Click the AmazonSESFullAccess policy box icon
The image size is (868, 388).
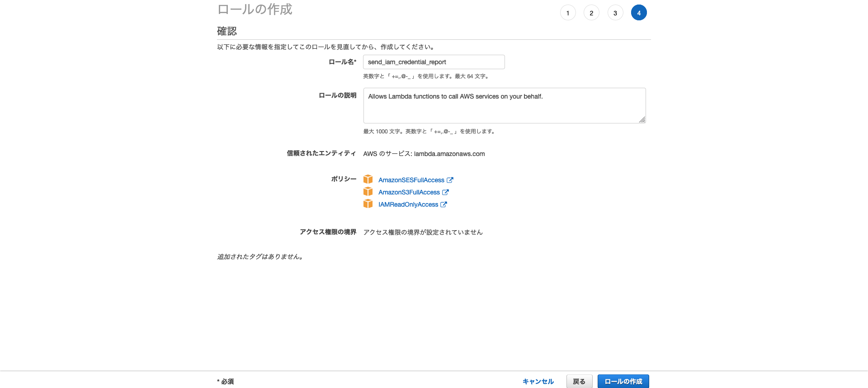point(368,180)
